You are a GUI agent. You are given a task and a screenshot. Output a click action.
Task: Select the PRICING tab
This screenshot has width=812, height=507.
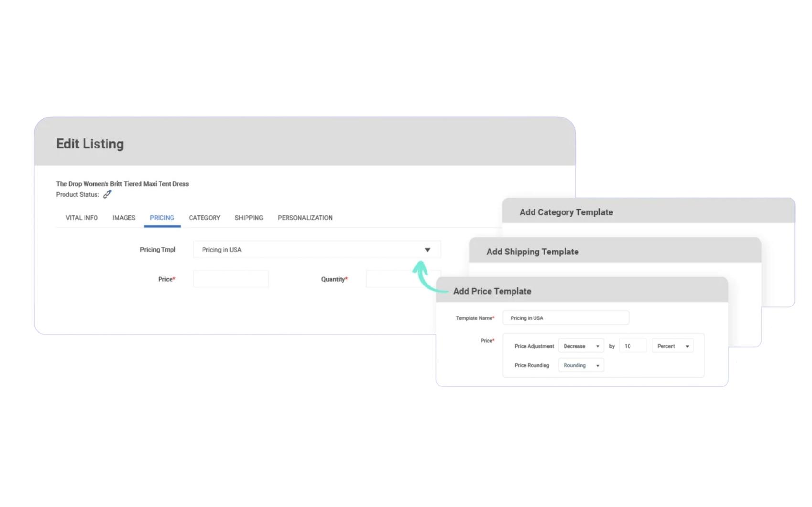[x=162, y=218]
